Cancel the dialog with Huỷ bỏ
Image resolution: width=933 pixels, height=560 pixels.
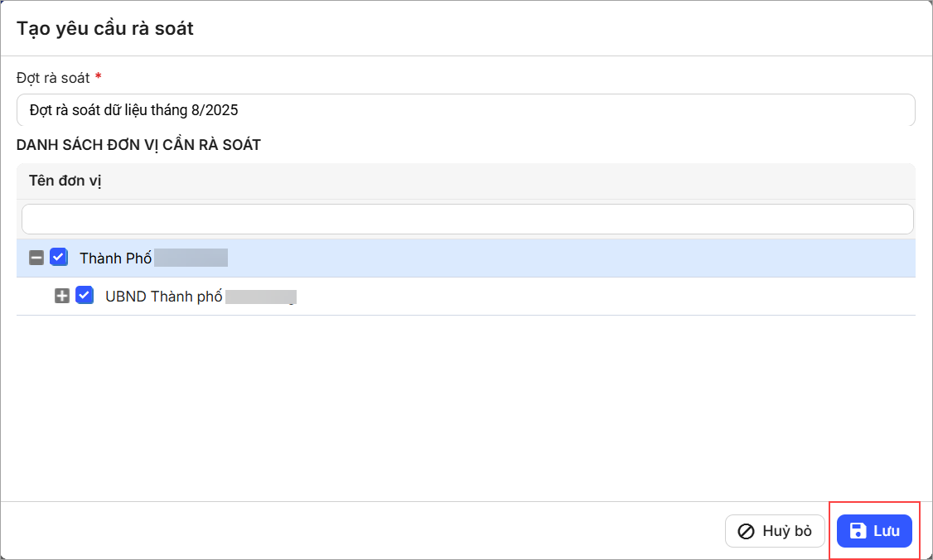(x=775, y=531)
